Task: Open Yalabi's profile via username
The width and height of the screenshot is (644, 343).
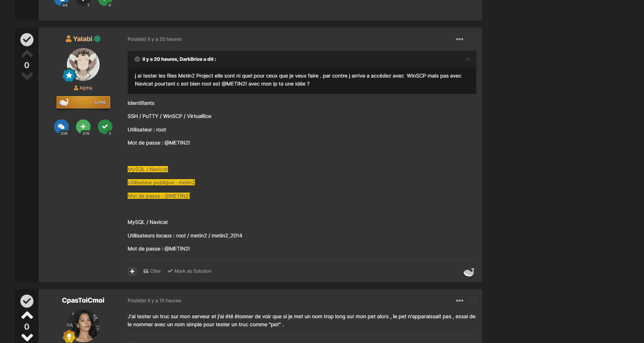Action: click(x=83, y=39)
